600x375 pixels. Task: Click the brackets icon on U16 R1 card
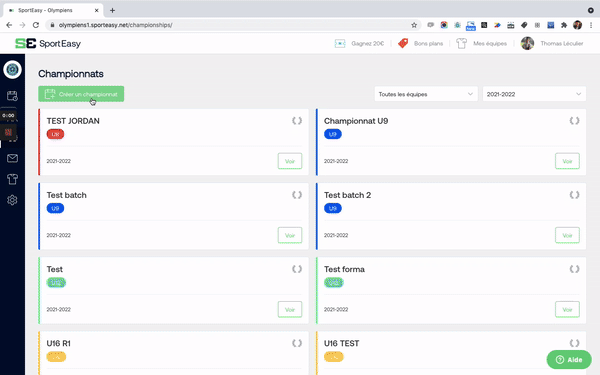click(x=297, y=343)
